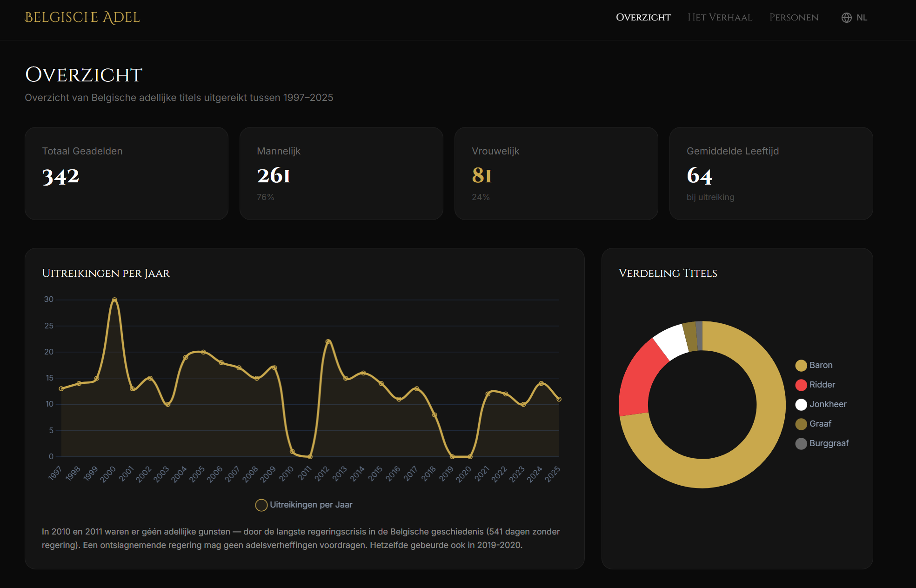This screenshot has width=916, height=588.
Task: Click the 2000 peak data point
Action: (x=114, y=300)
